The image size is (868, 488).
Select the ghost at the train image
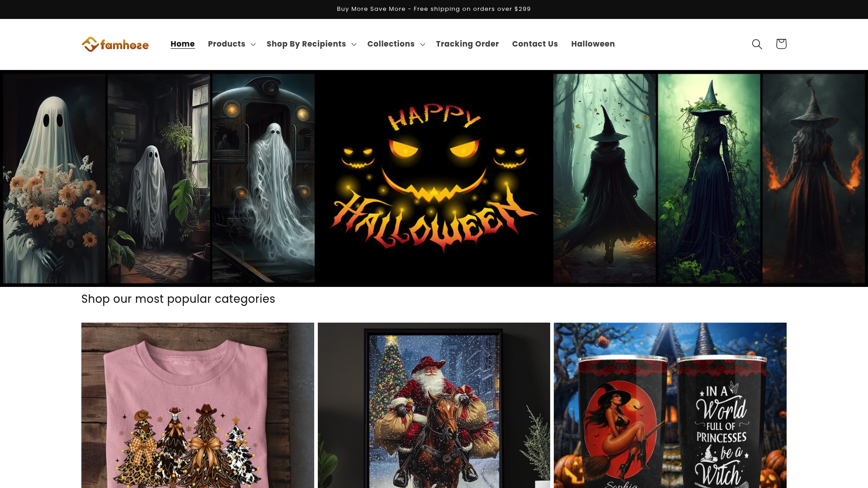point(263,178)
